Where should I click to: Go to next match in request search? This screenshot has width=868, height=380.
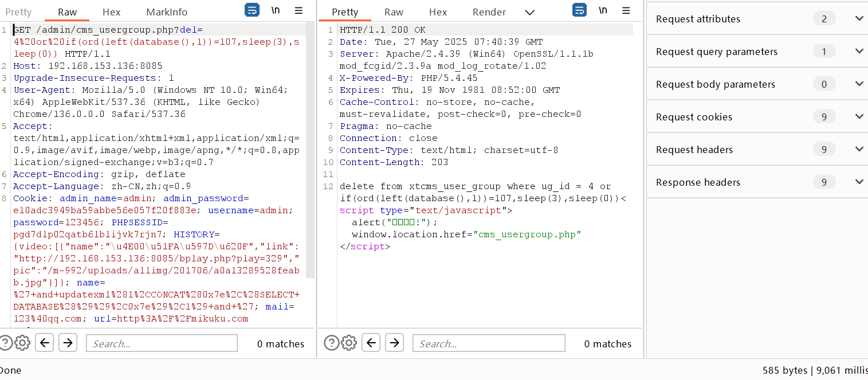click(68, 343)
